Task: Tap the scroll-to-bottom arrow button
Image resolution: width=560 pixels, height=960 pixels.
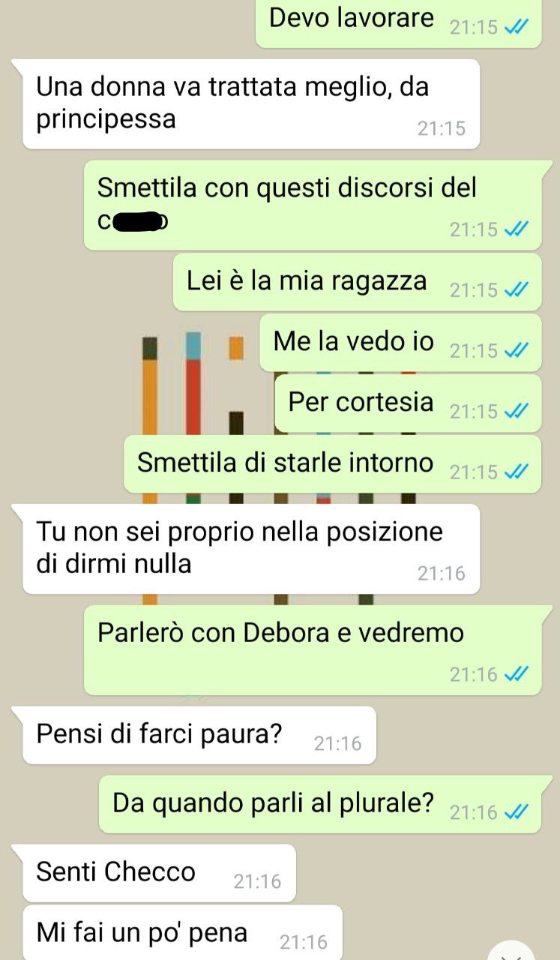Action: pyautogui.click(x=517, y=949)
